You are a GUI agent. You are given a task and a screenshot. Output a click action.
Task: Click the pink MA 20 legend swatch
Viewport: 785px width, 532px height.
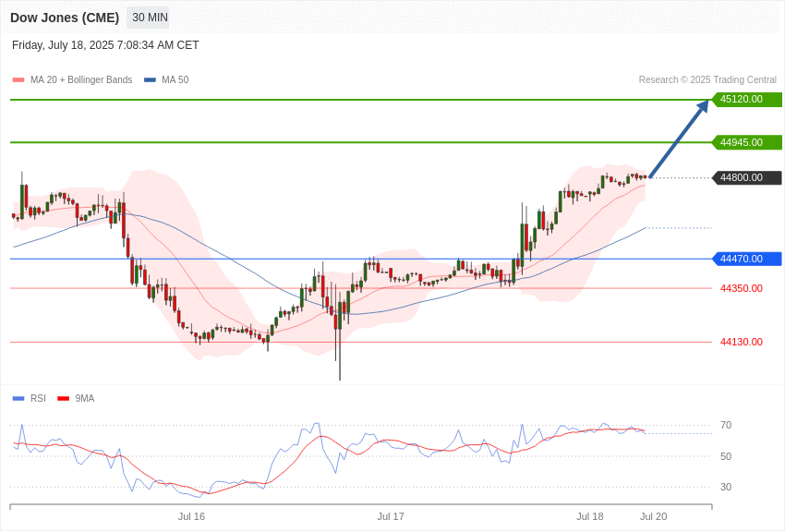point(18,80)
